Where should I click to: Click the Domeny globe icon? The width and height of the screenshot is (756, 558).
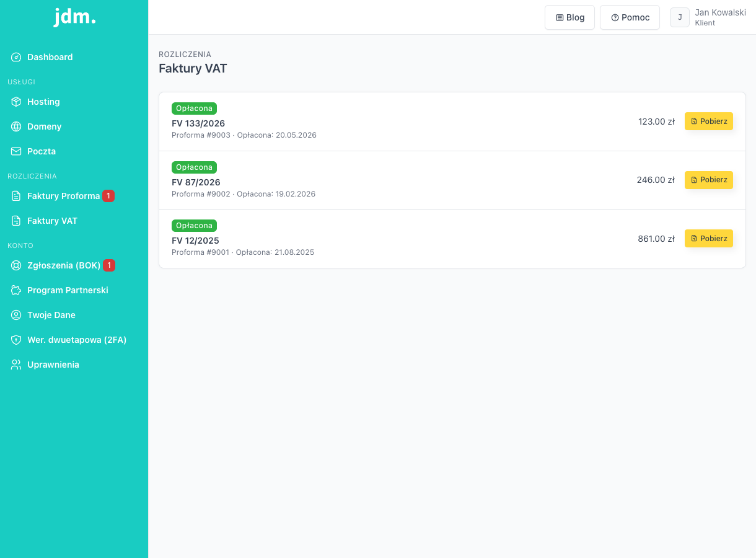(x=16, y=126)
